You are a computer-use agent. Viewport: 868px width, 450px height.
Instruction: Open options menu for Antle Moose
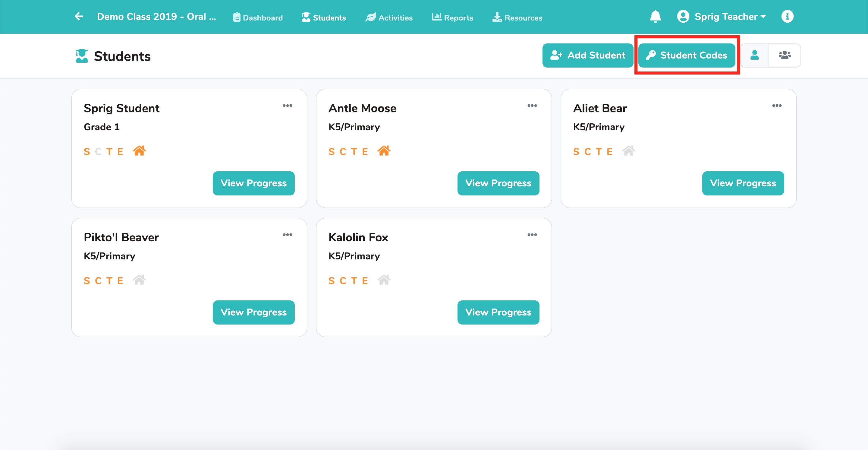[x=532, y=106]
